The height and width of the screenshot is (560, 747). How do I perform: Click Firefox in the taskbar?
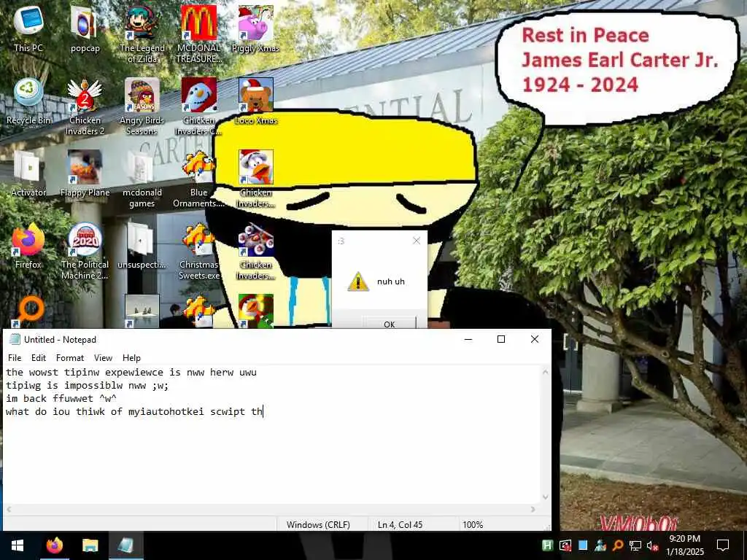(54, 545)
